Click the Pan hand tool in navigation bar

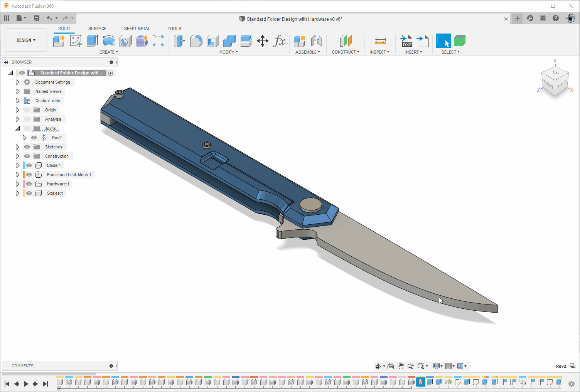[401, 366]
